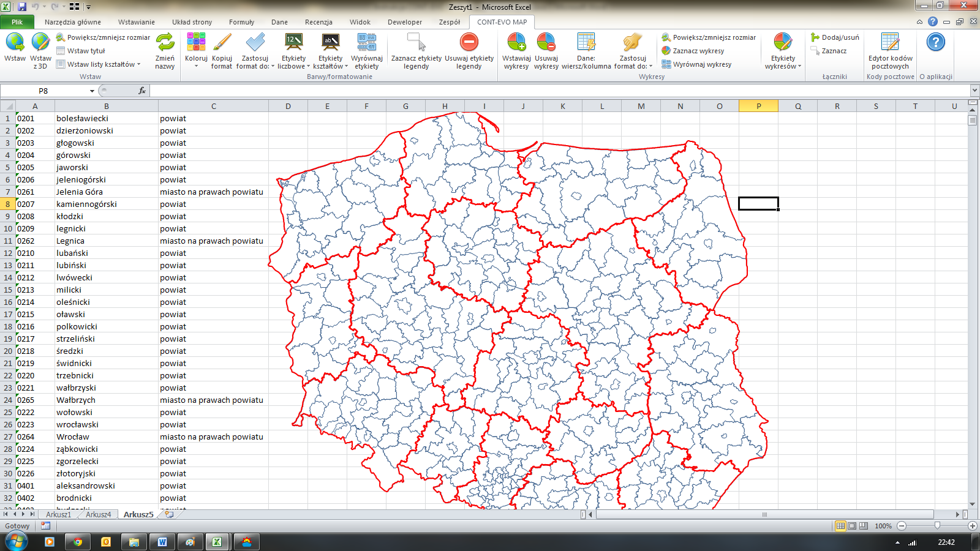This screenshot has width=980, height=551.
Task: Click Wyrównaj wykresy option
Action: coord(696,64)
